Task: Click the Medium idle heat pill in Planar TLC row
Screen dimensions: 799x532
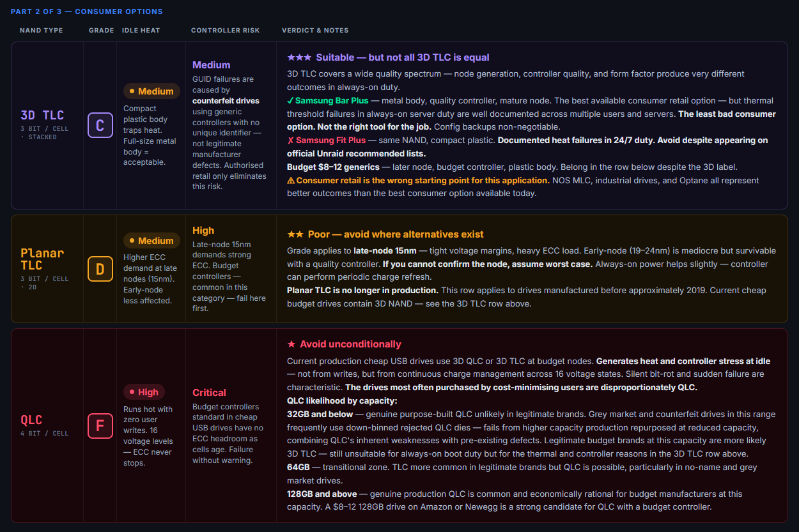Action: [x=151, y=241]
